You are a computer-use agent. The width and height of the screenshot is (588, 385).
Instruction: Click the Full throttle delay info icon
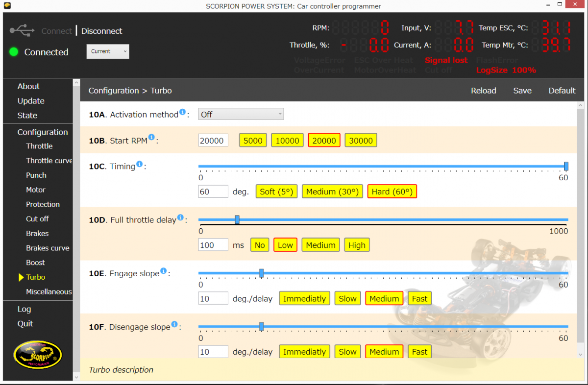180,218
